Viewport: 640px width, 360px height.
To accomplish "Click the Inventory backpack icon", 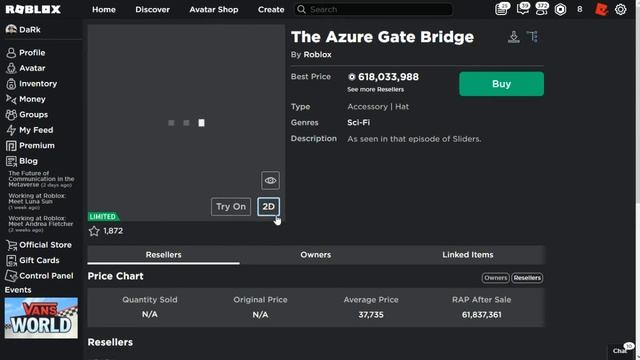I will pos(11,84).
